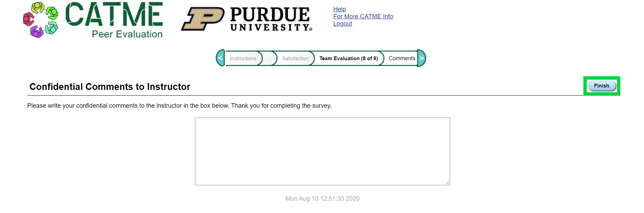Open For More CATME Info link
Viewport: 644px width, 213px height.
pos(363,16)
